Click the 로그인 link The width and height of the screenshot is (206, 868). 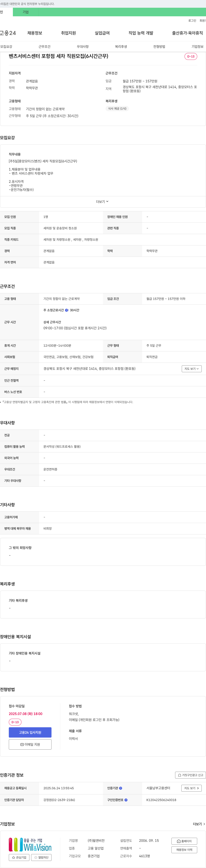192,21
